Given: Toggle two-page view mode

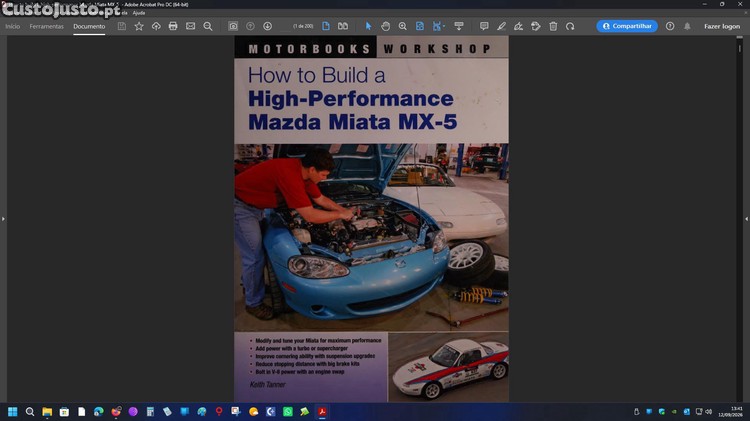Looking at the screenshot, I should (343, 26).
